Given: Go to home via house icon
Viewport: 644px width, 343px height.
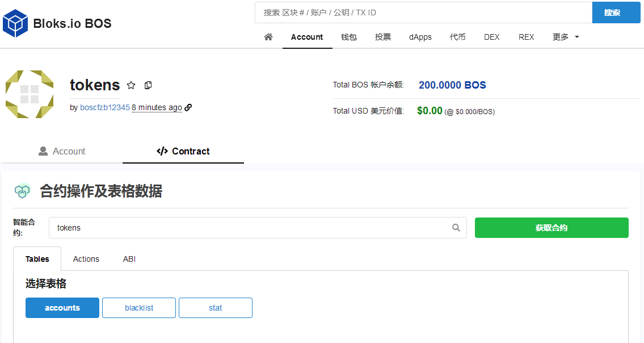Looking at the screenshot, I should pyautogui.click(x=268, y=37).
